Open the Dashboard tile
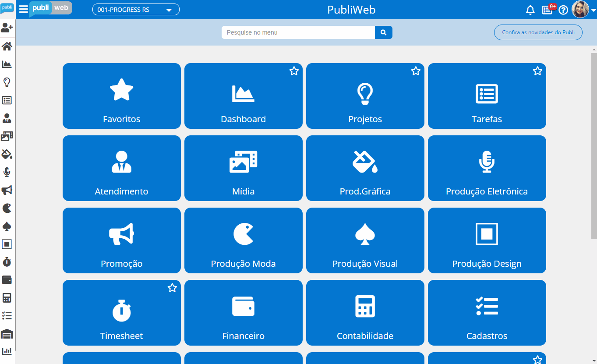Image resolution: width=597 pixels, height=364 pixels. [x=244, y=96]
